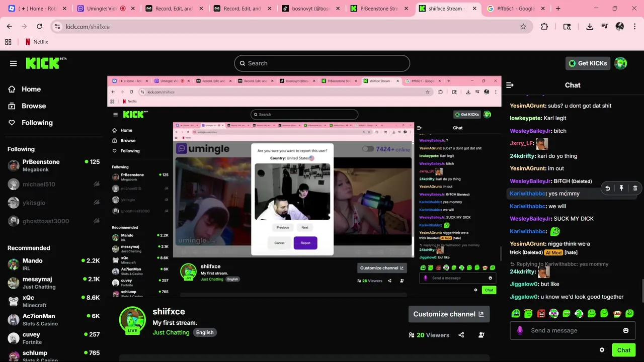Insert the red angry emote

541,314
